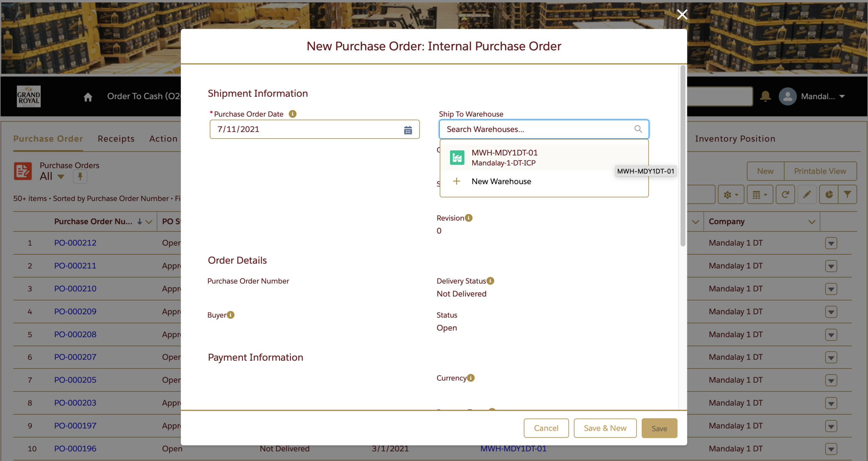Click the filter funnel icon
The height and width of the screenshot is (461, 868).
pyautogui.click(x=847, y=195)
